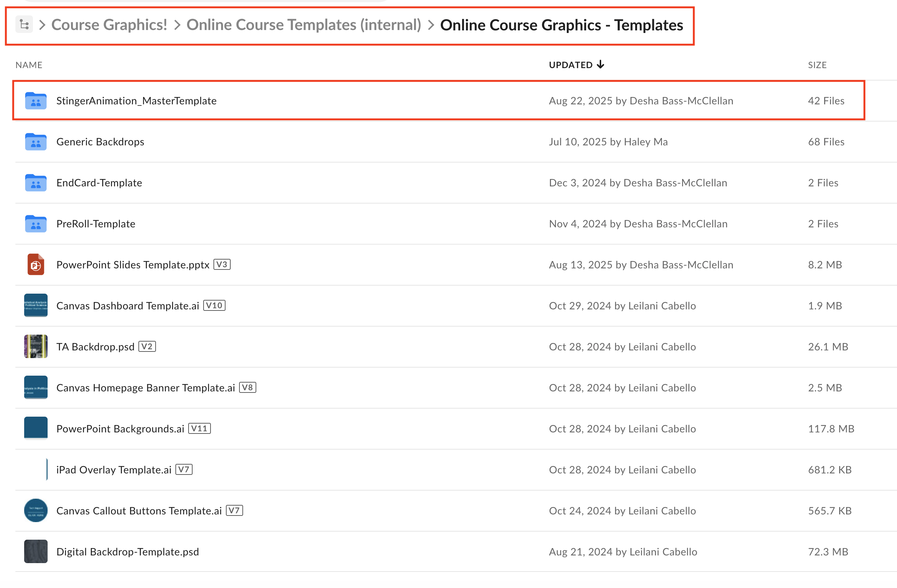The width and height of the screenshot is (897, 588).
Task: Sort the list by NAME column
Action: [29, 65]
